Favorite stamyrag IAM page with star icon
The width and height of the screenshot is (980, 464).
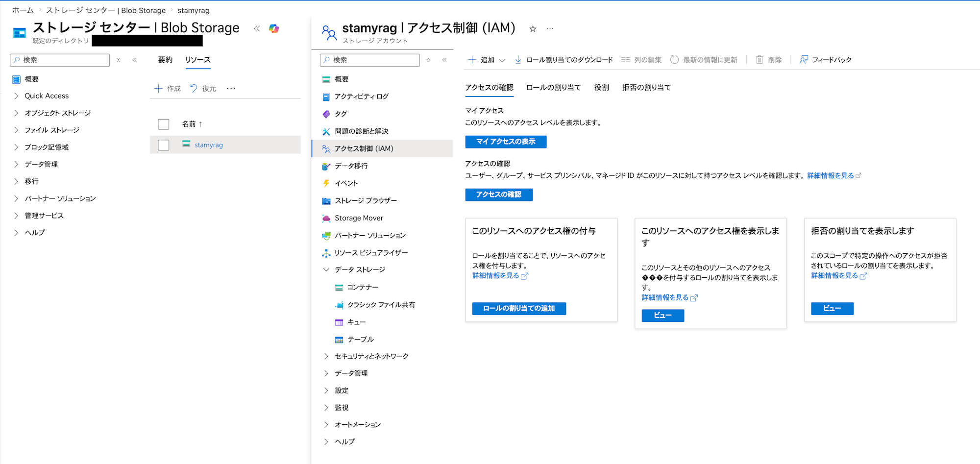533,29
